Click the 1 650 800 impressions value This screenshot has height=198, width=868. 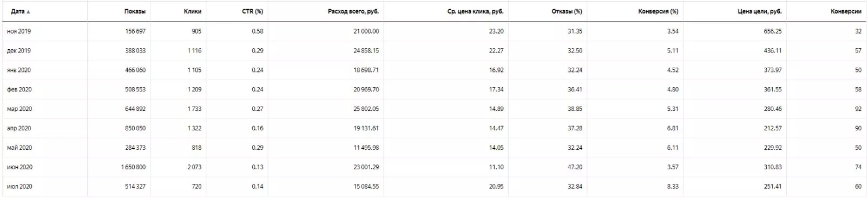pos(133,168)
